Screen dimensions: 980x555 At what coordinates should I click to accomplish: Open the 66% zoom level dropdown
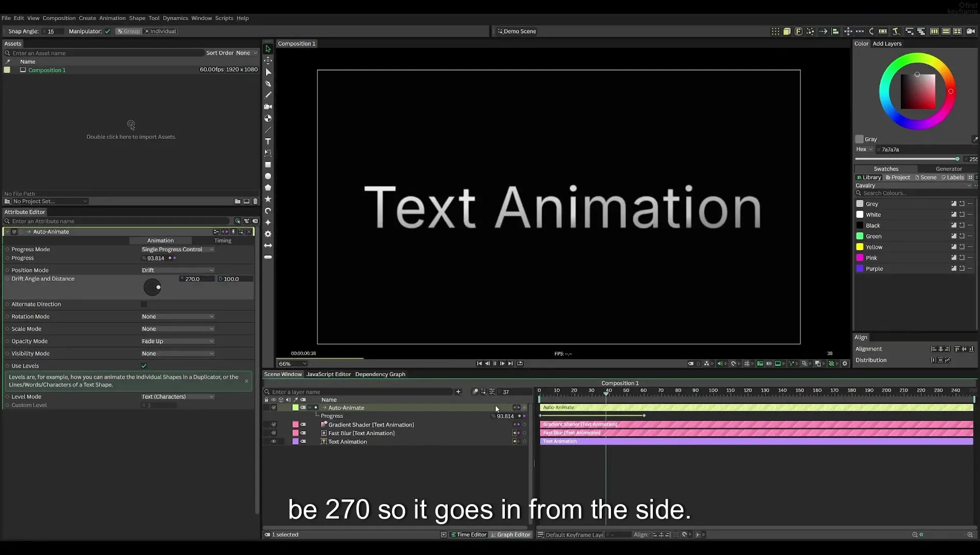click(292, 364)
